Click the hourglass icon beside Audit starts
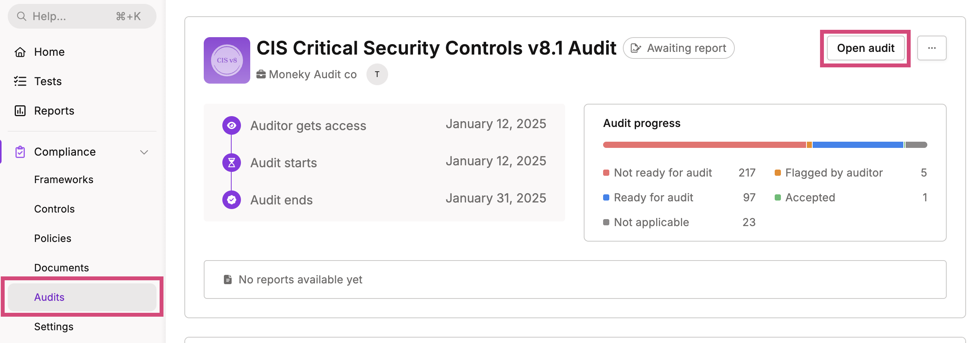The image size is (980, 343). point(232,163)
